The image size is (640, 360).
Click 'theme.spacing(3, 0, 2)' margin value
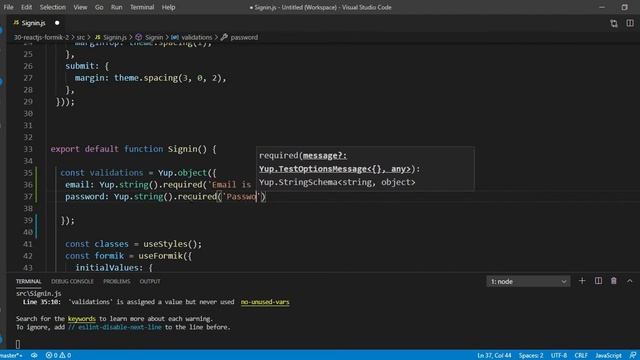(167, 78)
